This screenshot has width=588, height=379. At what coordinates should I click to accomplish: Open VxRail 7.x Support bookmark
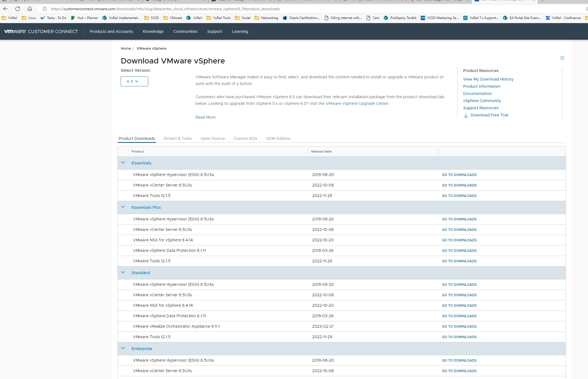481,18
